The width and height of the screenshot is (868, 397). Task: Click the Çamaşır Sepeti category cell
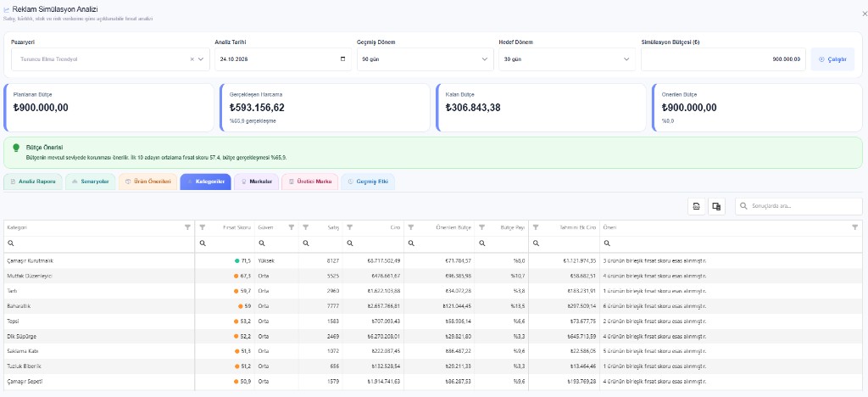(x=99, y=382)
